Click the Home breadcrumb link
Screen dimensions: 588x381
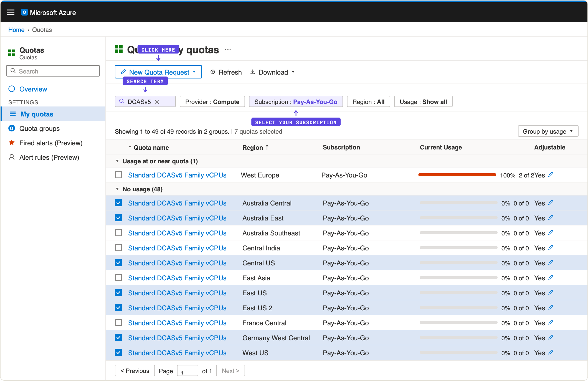(16, 30)
